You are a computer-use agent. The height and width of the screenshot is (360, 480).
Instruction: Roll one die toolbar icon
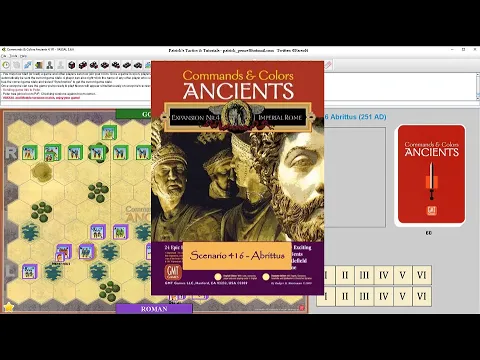(x=71, y=65)
